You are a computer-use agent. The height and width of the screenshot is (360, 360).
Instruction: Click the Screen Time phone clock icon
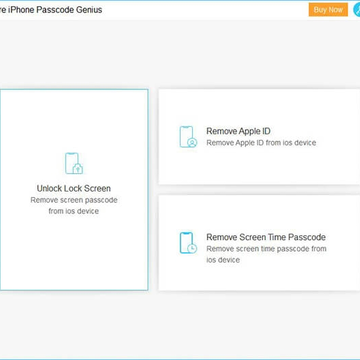(188, 243)
